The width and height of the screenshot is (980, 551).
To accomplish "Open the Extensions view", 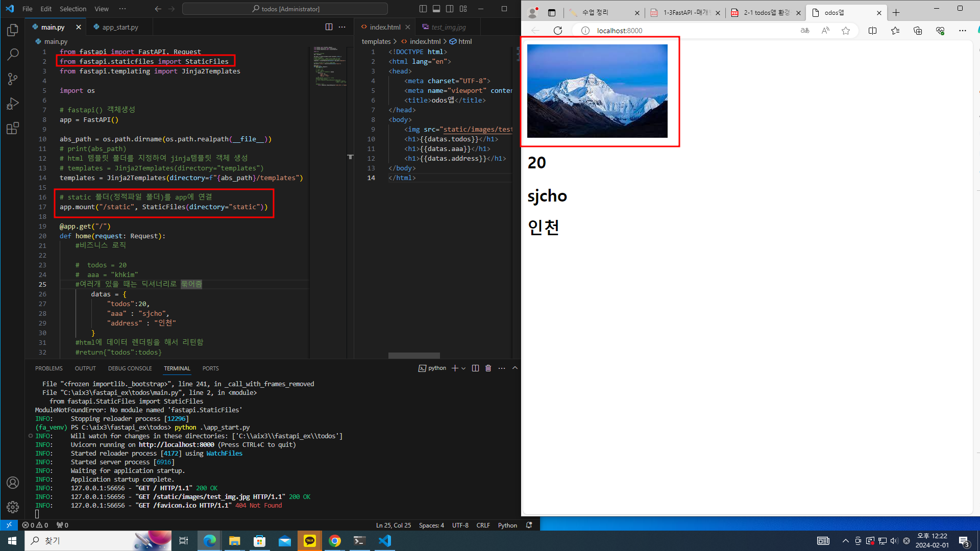I will 13,128.
